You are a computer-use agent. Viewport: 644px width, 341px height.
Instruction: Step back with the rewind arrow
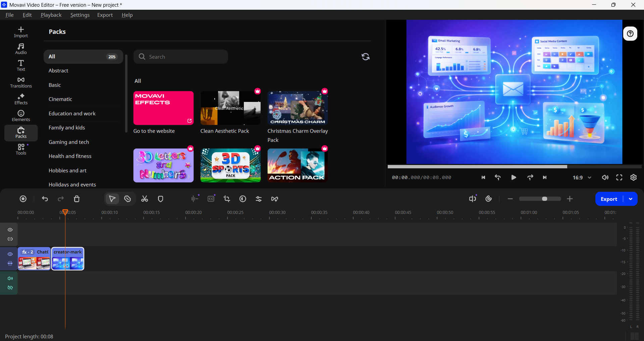[498, 177]
